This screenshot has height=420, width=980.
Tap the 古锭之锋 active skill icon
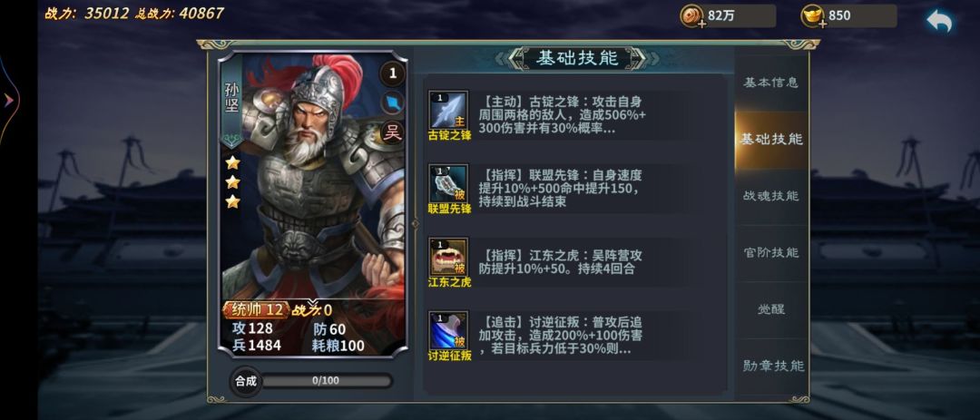(x=449, y=111)
